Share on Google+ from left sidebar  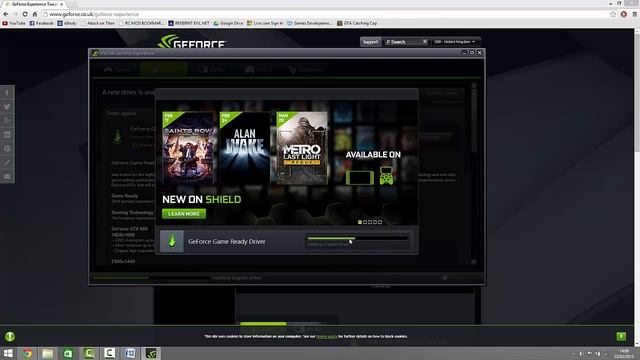(7, 120)
